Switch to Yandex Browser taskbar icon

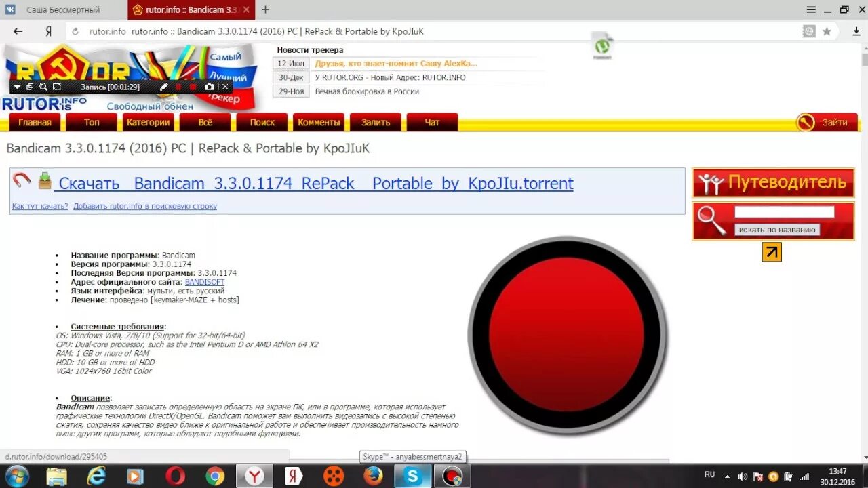pyautogui.click(x=254, y=476)
